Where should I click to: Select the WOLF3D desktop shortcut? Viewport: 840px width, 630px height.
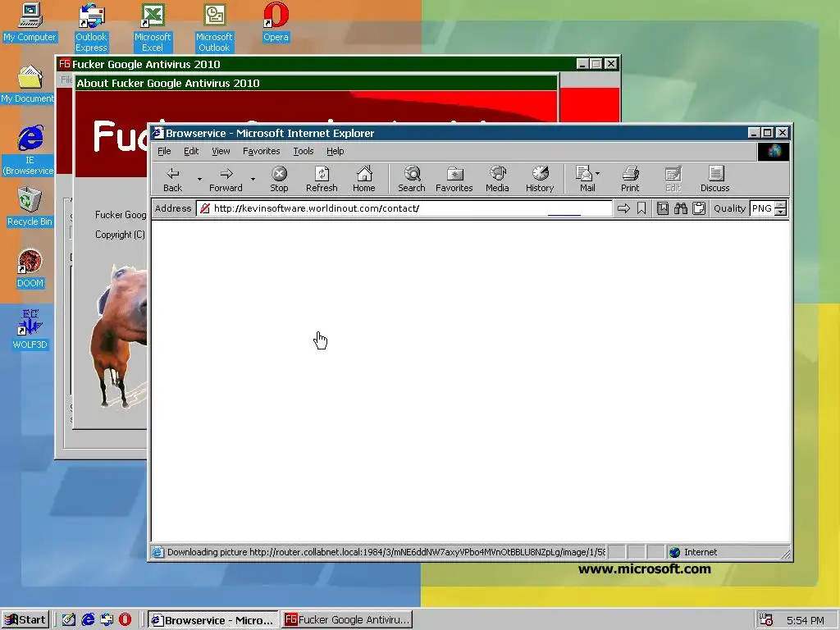tap(30, 330)
